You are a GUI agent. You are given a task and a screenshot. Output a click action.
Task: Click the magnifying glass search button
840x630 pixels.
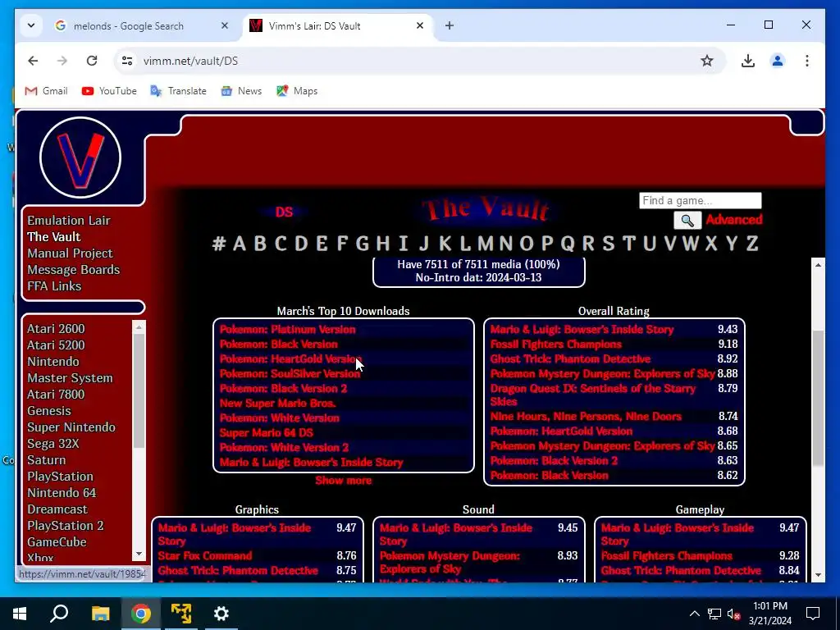[687, 220]
